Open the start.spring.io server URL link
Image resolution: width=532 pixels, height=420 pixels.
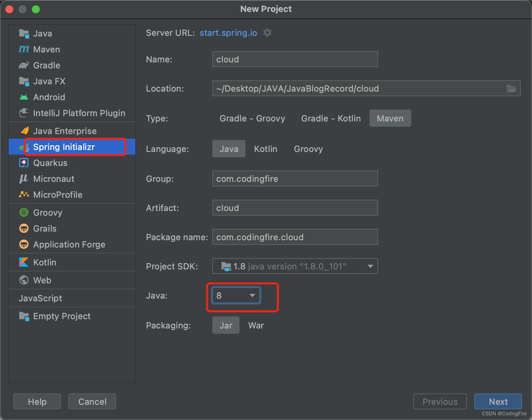(228, 33)
